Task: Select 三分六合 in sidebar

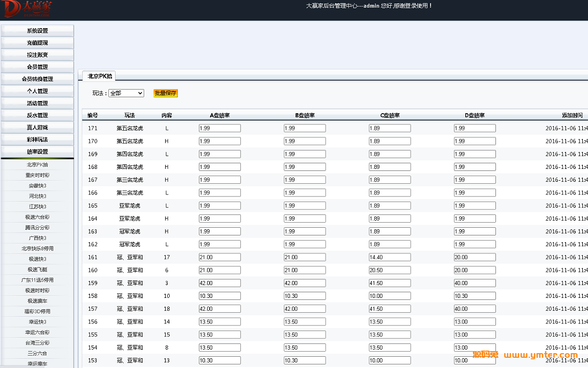Action: point(37,353)
